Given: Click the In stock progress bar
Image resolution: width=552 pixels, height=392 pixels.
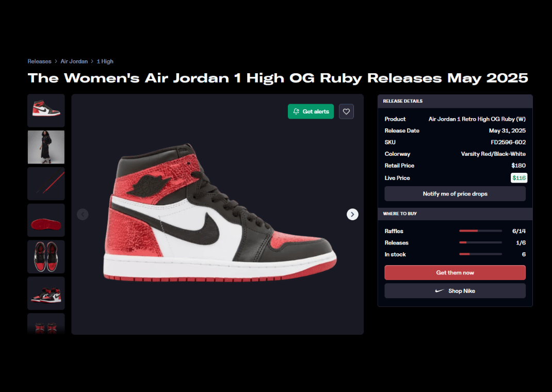Looking at the screenshot, I should [480, 254].
